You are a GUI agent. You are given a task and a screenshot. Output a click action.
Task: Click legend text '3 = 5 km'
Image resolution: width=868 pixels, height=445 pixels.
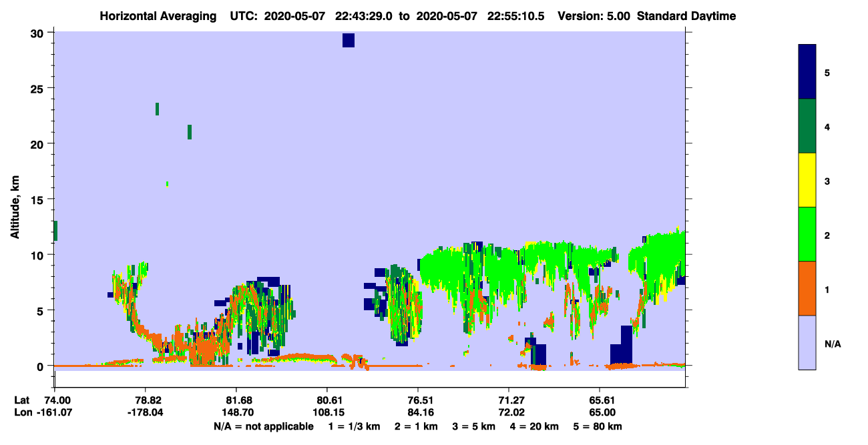coord(475,426)
